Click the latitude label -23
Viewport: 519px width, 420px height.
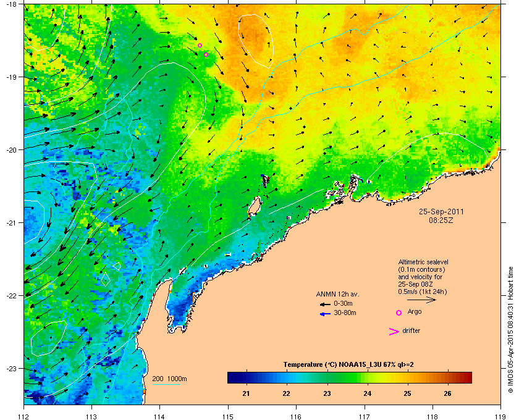pos(11,368)
